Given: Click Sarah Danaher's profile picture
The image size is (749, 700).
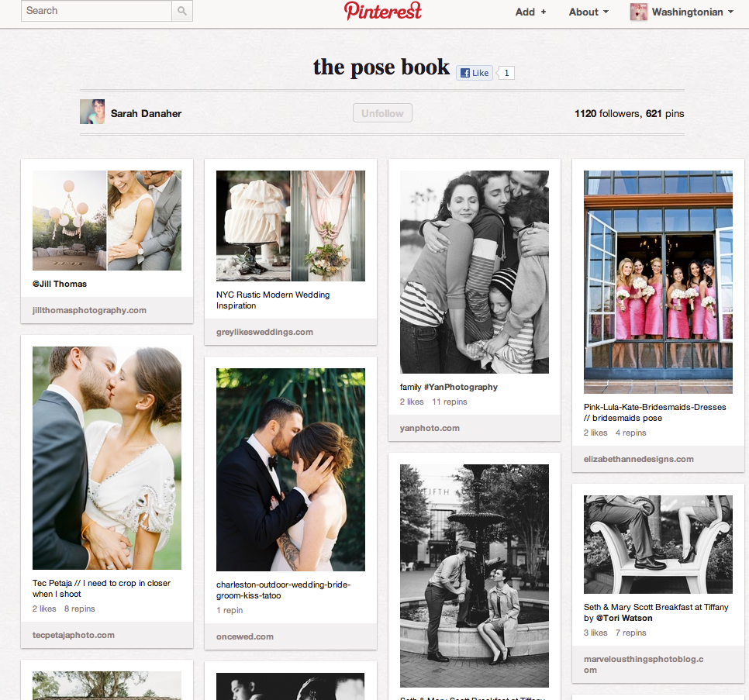Looking at the screenshot, I should pos(92,112).
